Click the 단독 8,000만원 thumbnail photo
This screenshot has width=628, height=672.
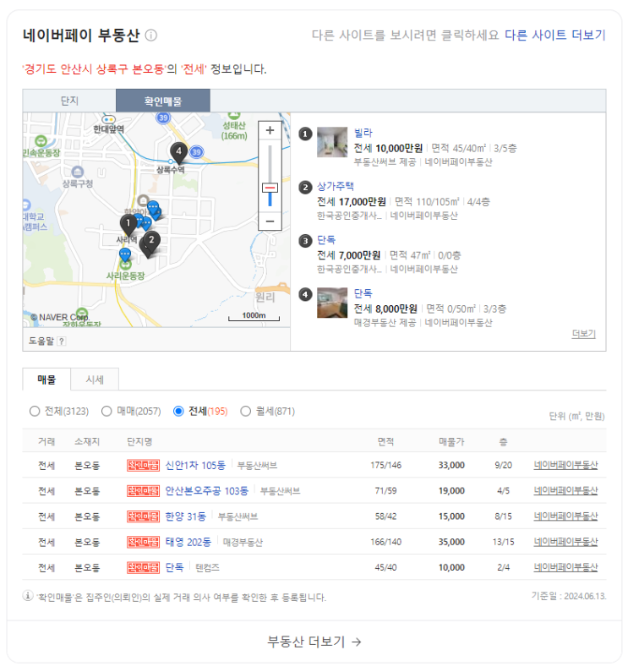coord(332,303)
